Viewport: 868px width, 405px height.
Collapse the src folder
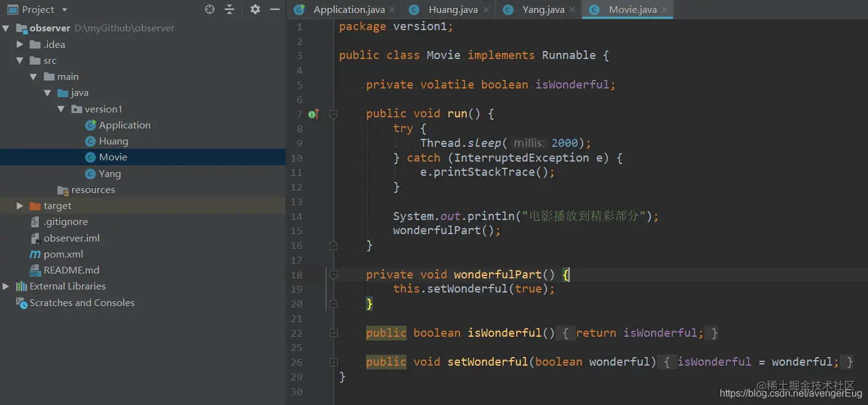click(x=20, y=60)
